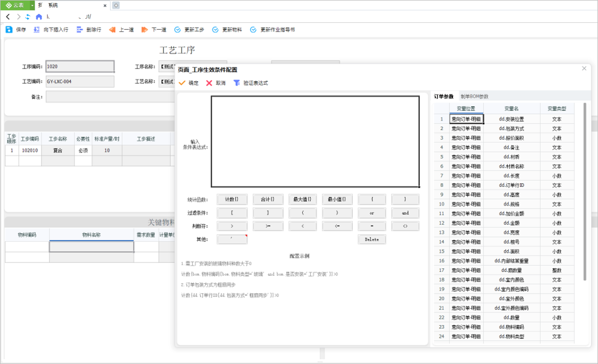The image size is (598, 364).
Task: Select the dd.包装方式 row
Action: 504,129
